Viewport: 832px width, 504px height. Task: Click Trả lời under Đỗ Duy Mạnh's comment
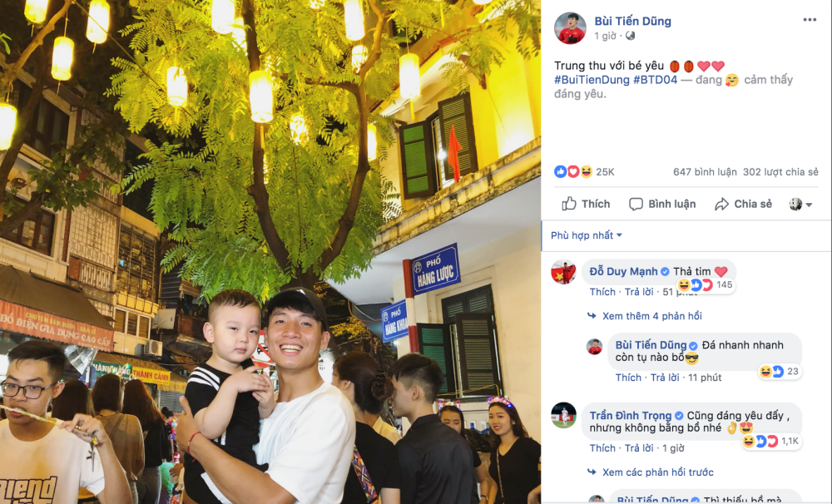[x=639, y=292]
